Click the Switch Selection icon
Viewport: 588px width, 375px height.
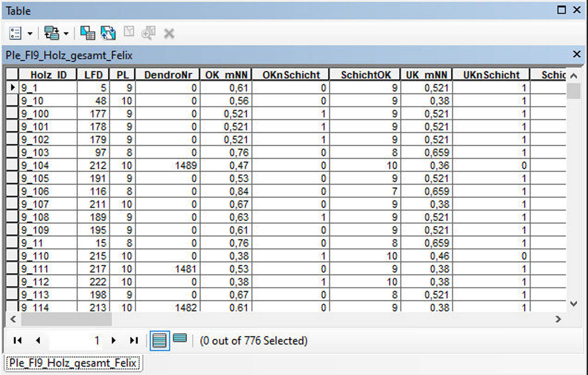(x=108, y=33)
